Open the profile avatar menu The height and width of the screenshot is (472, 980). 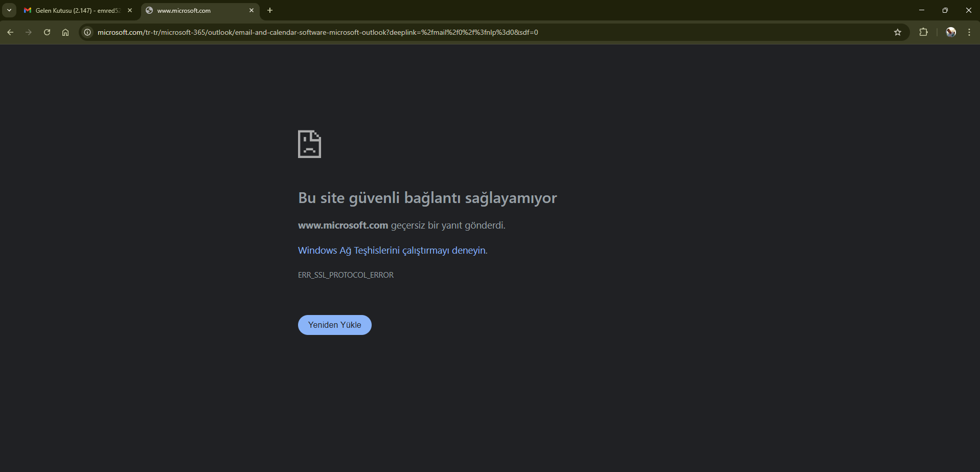pyautogui.click(x=951, y=32)
